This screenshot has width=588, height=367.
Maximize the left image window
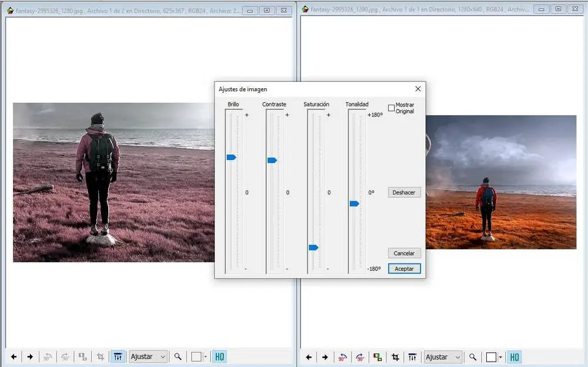tap(266, 11)
